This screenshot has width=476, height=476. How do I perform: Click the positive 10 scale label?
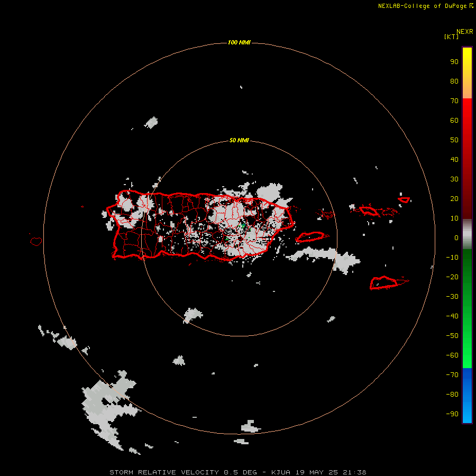[454, 218]
